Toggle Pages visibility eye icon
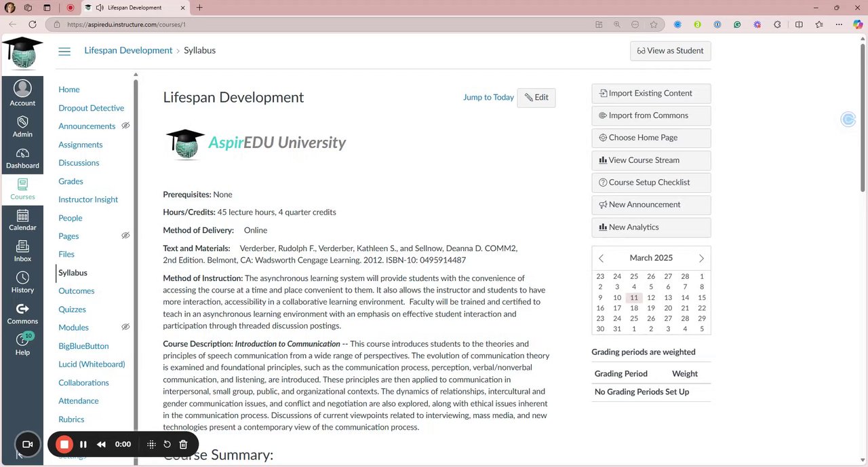The width and height of the screenshot is (868, 467). [x=125, y=236]
